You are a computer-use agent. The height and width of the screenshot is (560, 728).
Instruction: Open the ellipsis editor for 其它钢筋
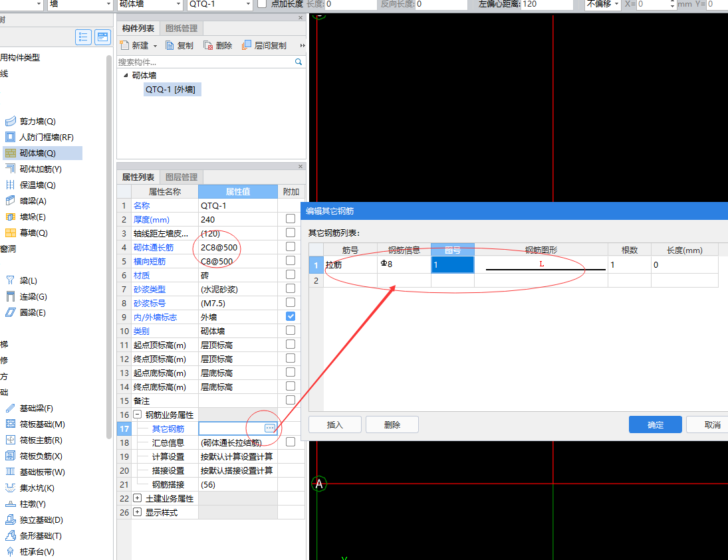tap(270, 428)
